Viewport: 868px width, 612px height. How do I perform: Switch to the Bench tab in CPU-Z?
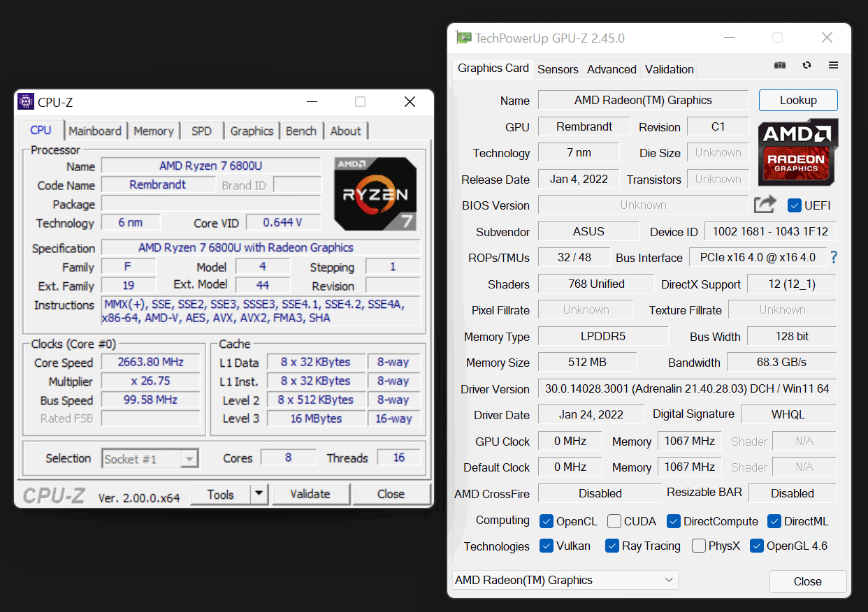(x=301, y=131)
